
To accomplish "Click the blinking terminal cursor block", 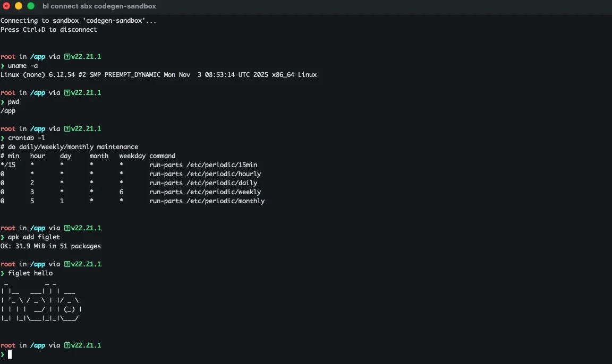I will (x=9, y=354).
